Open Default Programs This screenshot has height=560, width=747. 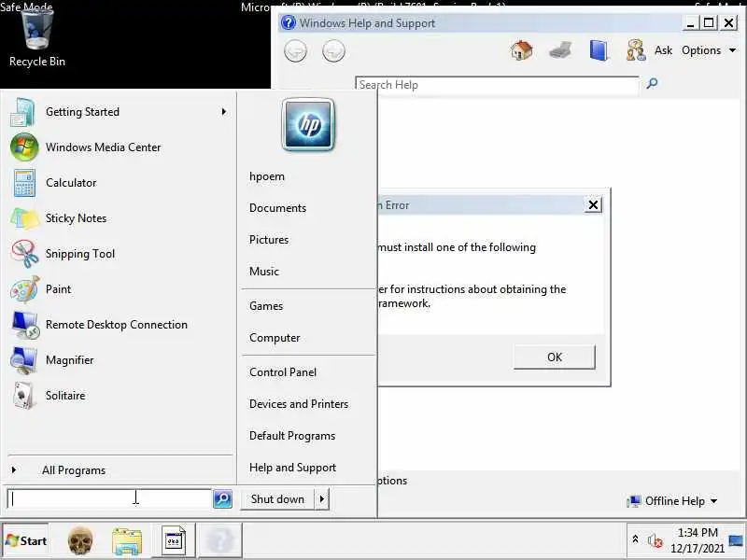click(292, 436)
